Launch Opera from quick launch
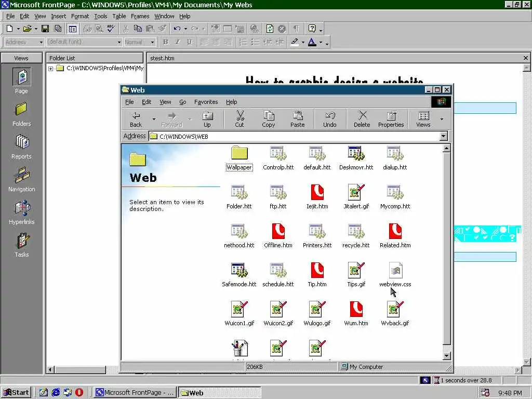The height and width of the screenshot is (399, 532). pyautogui.click(x=79, y=393)
